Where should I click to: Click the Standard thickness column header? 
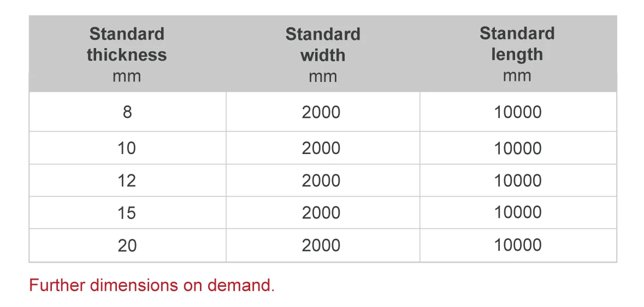point(127,44)
